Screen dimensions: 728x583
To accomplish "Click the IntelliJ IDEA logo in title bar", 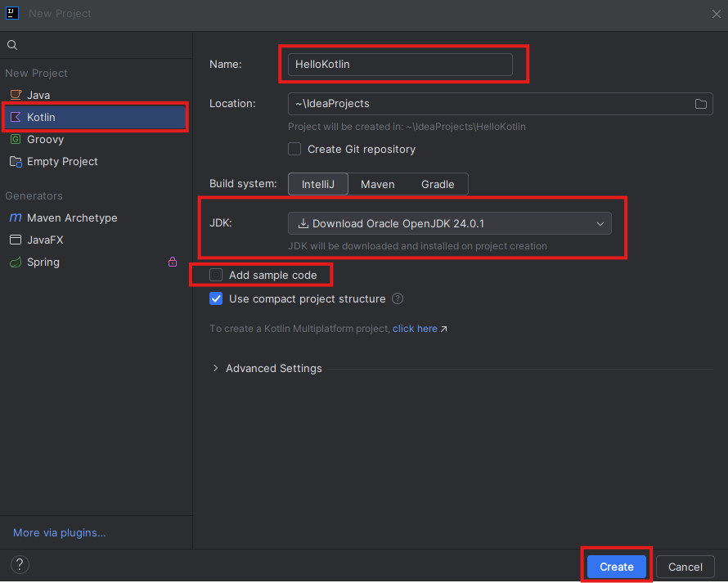I will pos(12,13).
